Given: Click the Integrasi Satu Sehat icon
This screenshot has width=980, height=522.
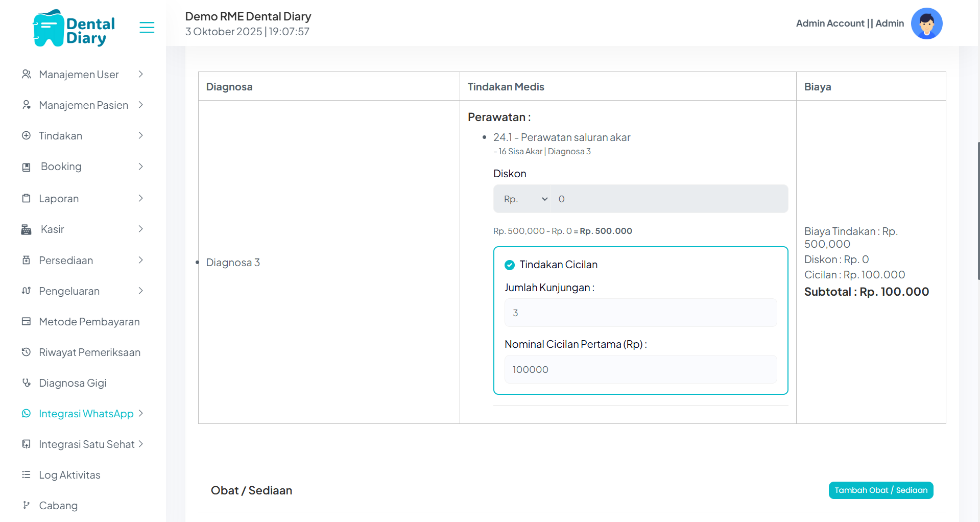Looking at the screenshot, I should 27,444.
